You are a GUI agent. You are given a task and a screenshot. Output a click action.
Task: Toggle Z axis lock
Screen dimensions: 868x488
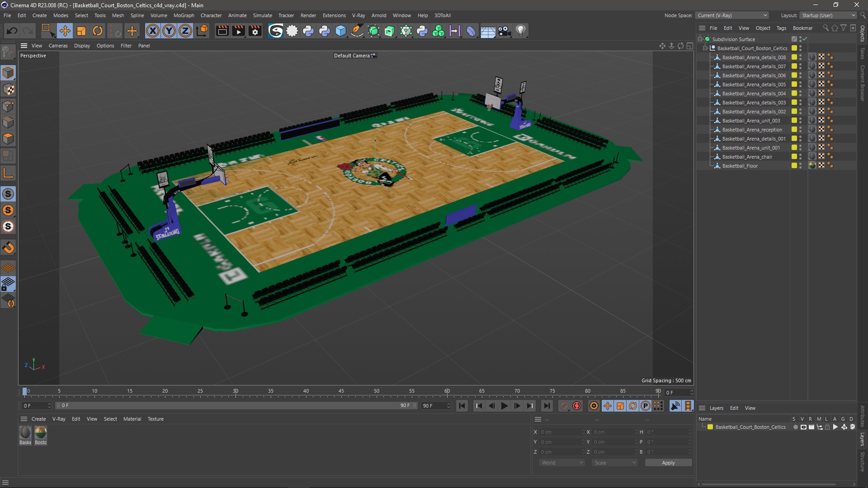pyautogui.click(x=185, y=31)
